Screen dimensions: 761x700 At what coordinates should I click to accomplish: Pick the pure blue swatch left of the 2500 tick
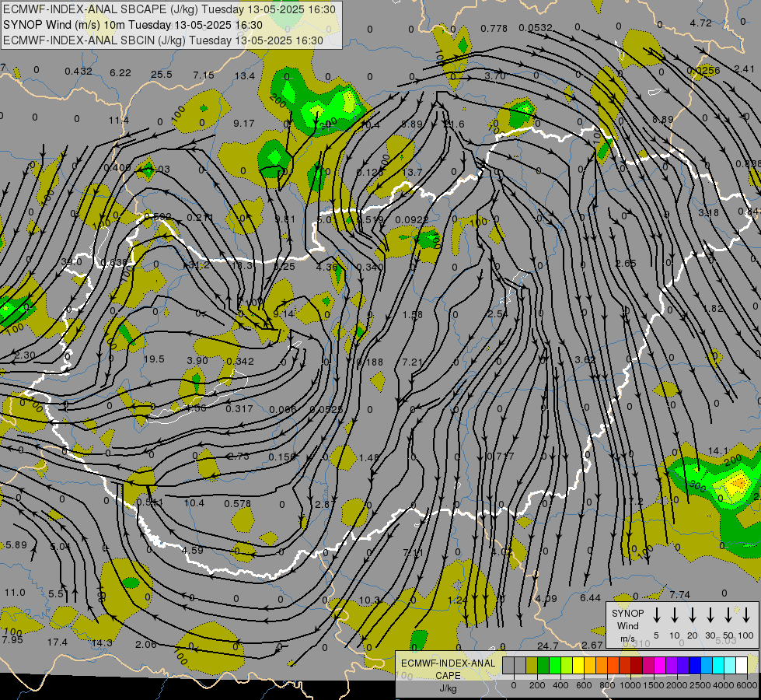tap(695, 665)
